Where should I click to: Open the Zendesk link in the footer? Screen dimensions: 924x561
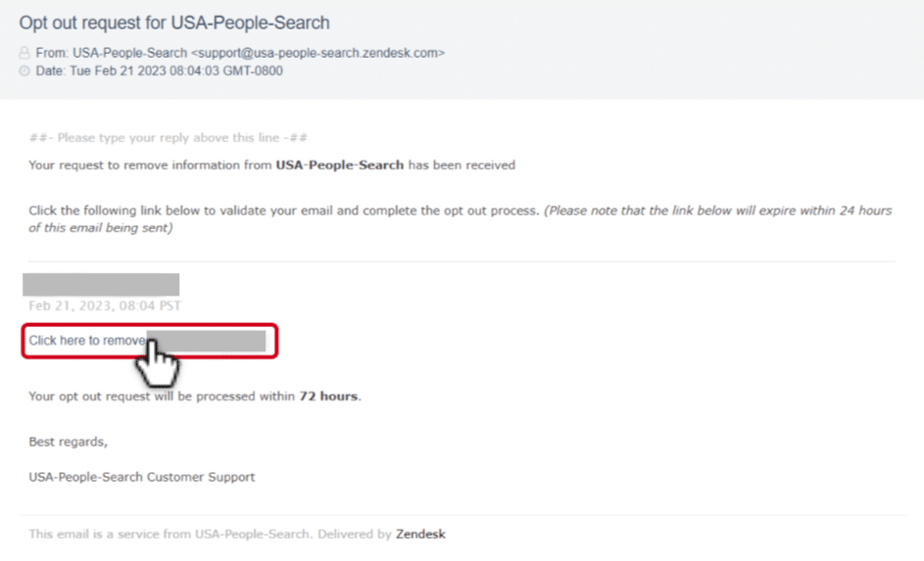[x=420, y=535]
